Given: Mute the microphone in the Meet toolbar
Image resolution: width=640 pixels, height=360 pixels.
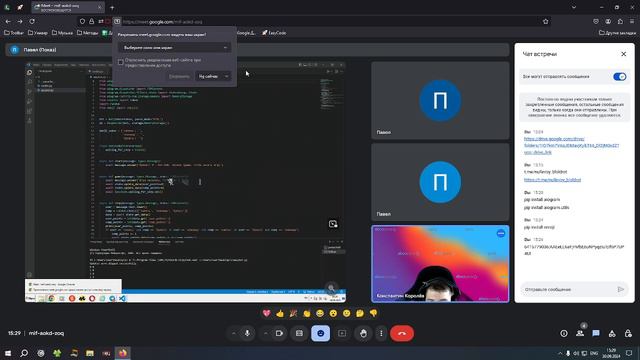Looking at the screenshot, I should click(247, 333).
